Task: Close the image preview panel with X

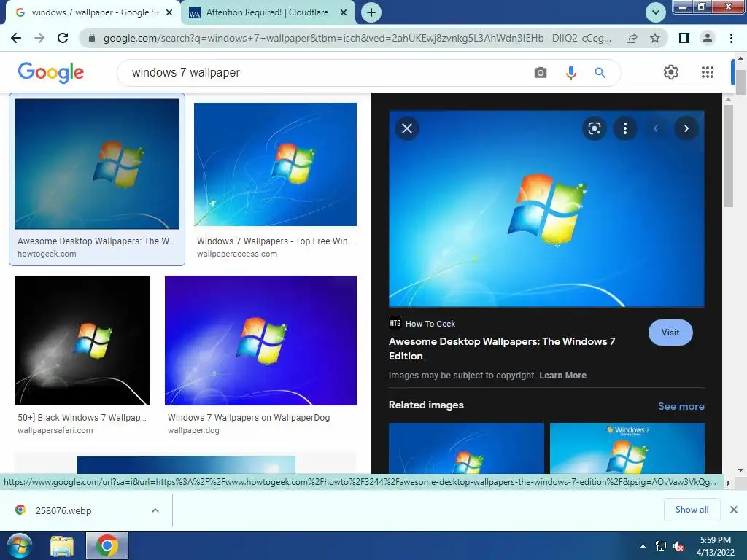Action: [x=407, y=128]
